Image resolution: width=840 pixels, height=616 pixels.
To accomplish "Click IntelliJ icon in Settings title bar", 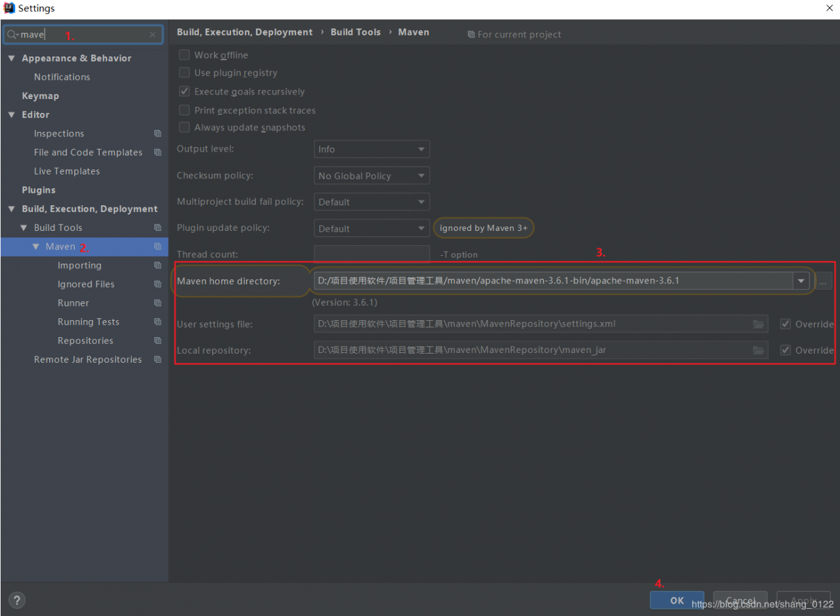I will coord(9,9).
